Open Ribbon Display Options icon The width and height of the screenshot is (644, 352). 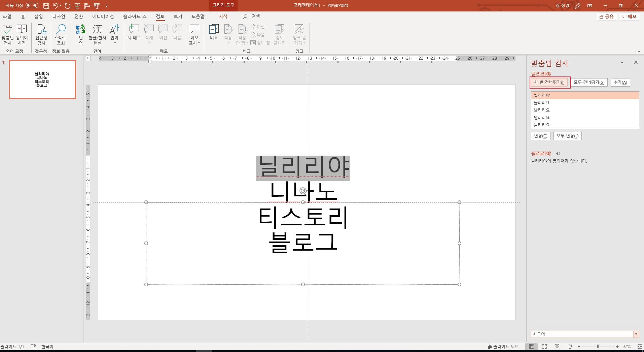click(590, 5)
